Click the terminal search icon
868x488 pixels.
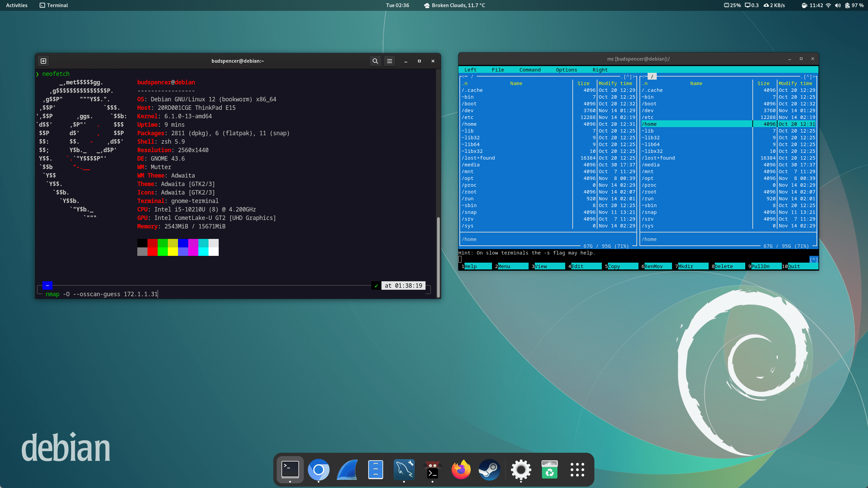tap(375, 61)
